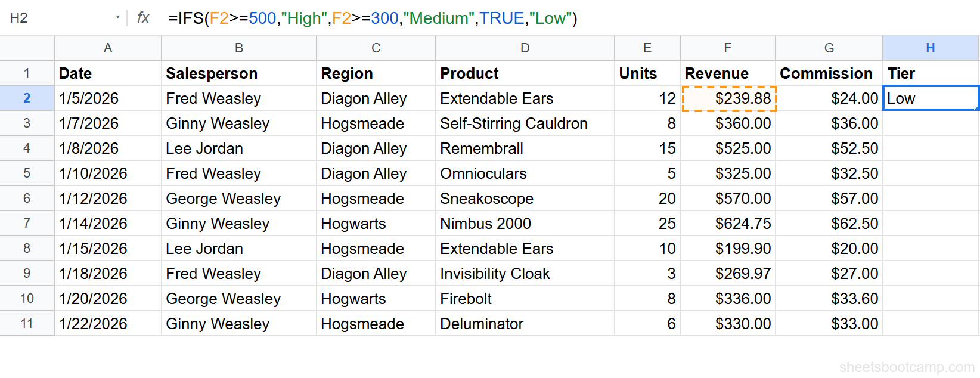Click the dashed-highlighted $239.88 revenue cell
The image size is (980, 378).
728,98
